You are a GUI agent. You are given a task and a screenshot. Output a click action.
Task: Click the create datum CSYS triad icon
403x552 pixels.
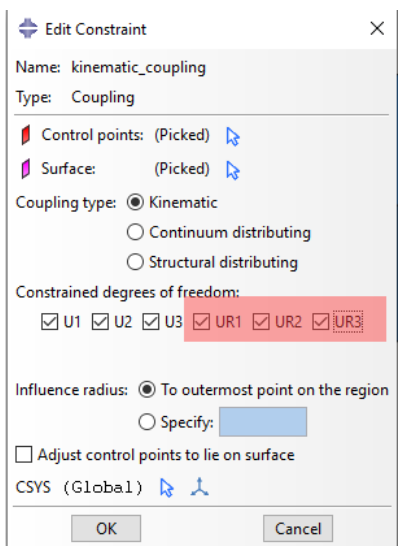(200, 487)
